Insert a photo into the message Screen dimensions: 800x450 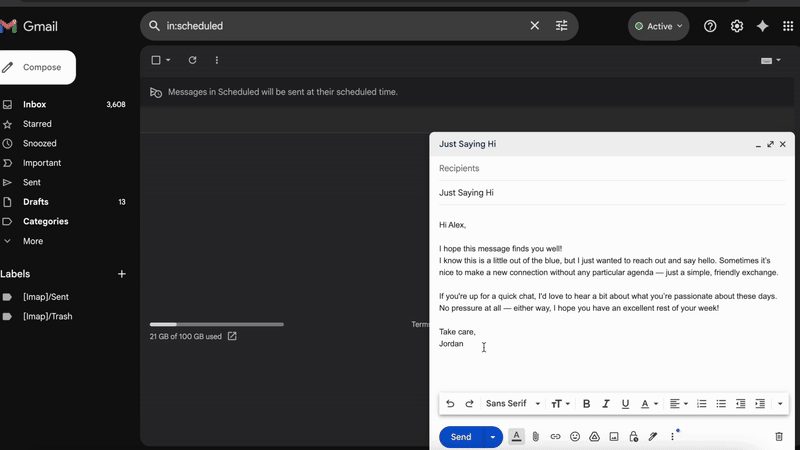[614, 437]
